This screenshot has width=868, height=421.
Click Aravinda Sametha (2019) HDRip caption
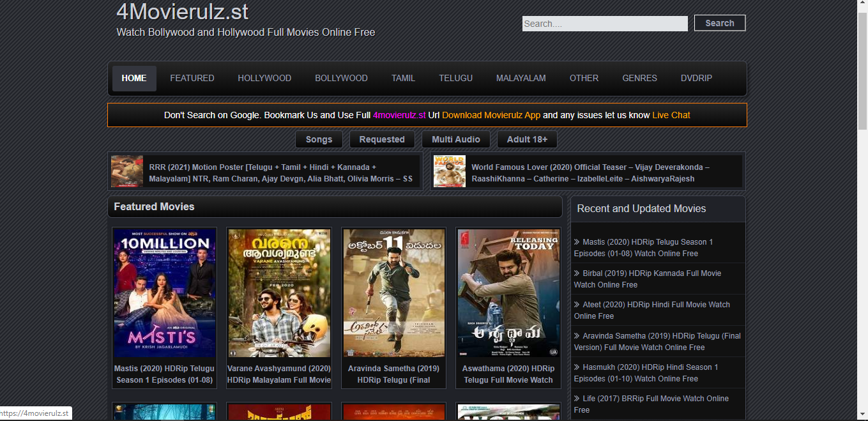pyautogui.click(x=394, y=374)
